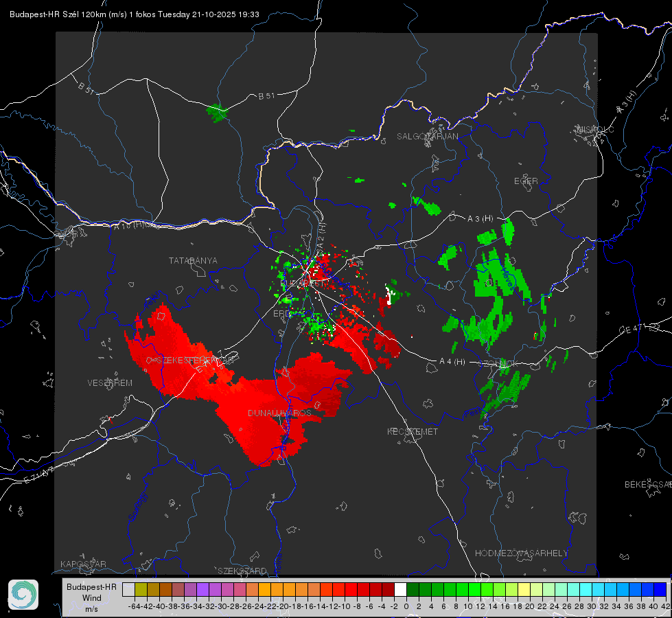
Task: Click the horizontal A 3 (H) road label
Action: click(x=480, y=219)
